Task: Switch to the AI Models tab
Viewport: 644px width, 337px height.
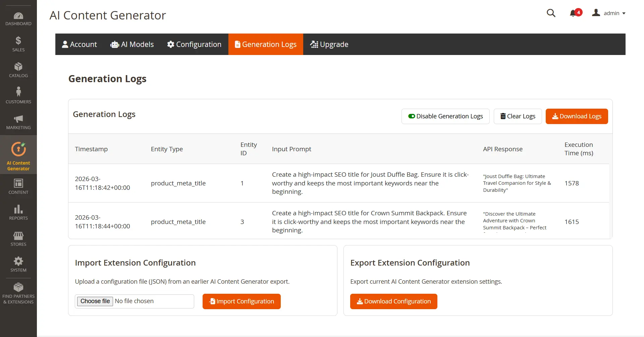Action: click(x=132, y=44)
